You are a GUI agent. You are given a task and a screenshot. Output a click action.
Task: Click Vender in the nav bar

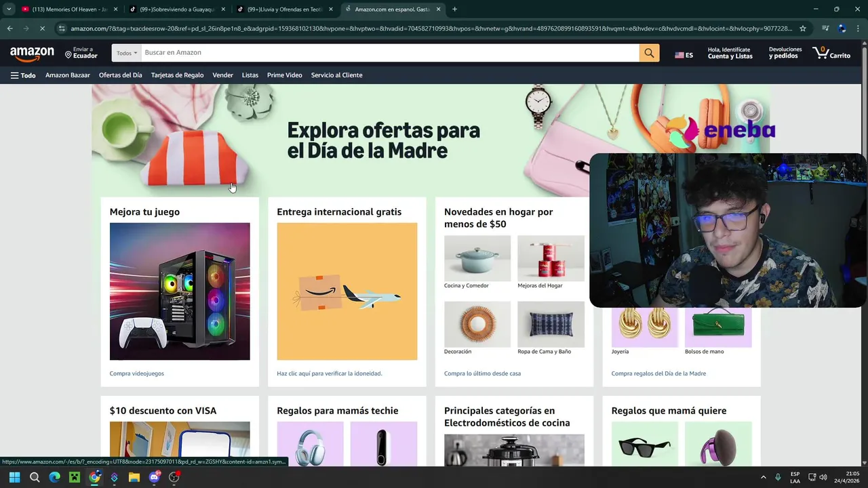click(223, 75)
